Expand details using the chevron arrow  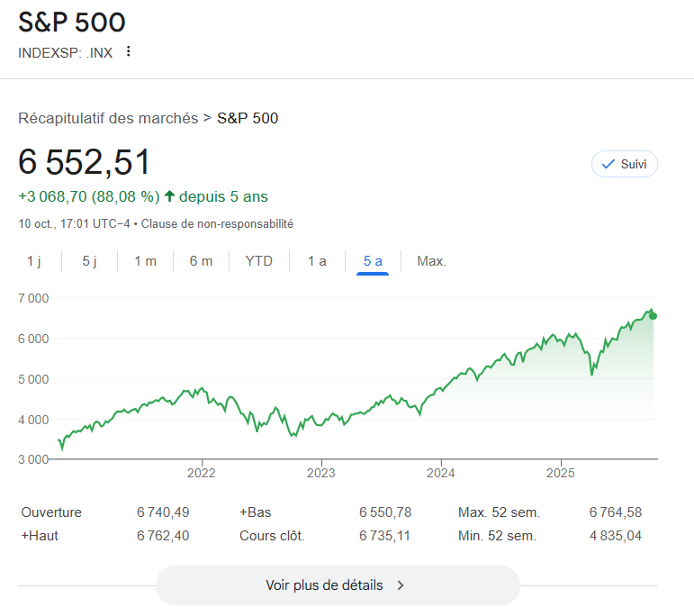coord(401,585)
